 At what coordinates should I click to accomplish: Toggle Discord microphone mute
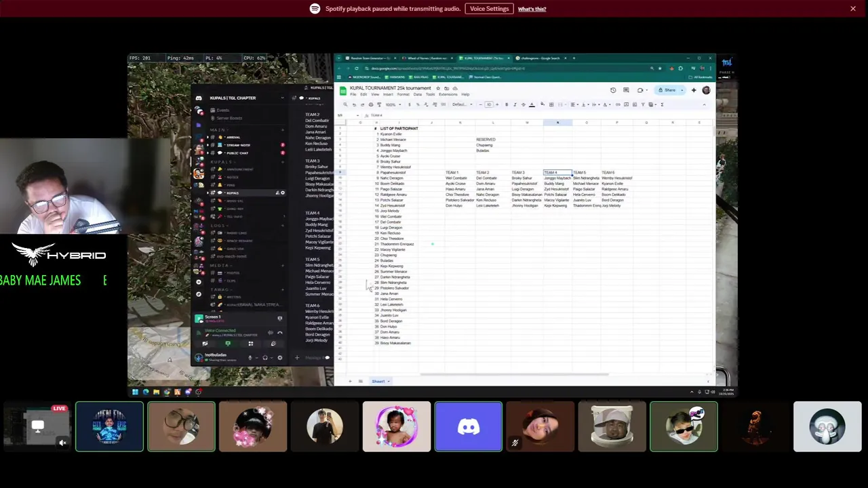[250, 358]
